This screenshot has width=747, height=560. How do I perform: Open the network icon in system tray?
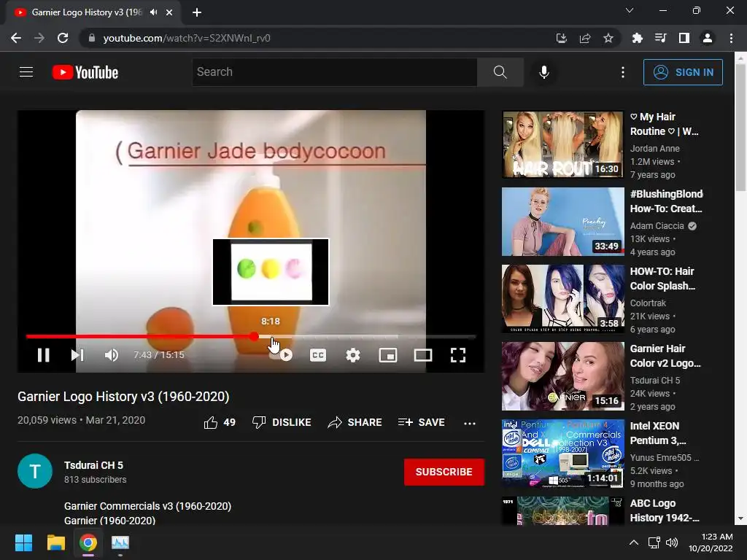pos(654,542)
